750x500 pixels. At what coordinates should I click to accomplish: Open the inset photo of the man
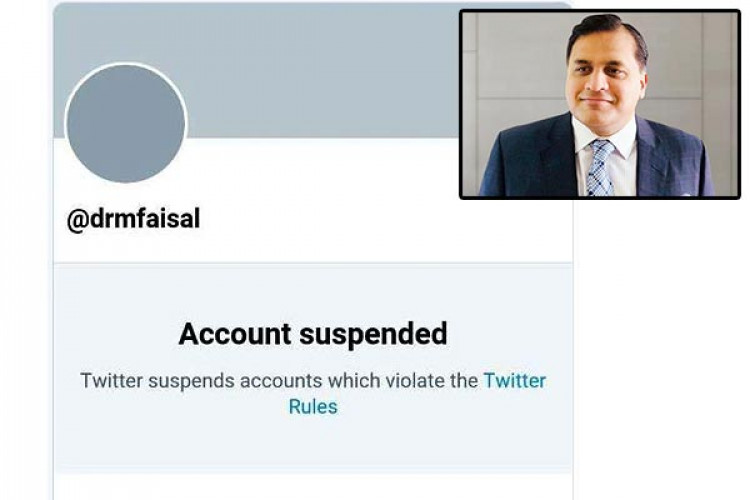(600, 104)
